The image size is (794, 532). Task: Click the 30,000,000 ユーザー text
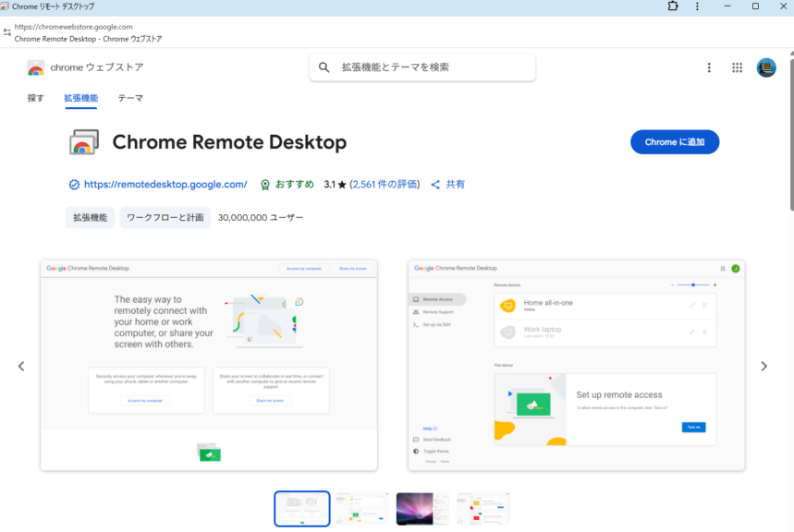click(x=261, y=218)
